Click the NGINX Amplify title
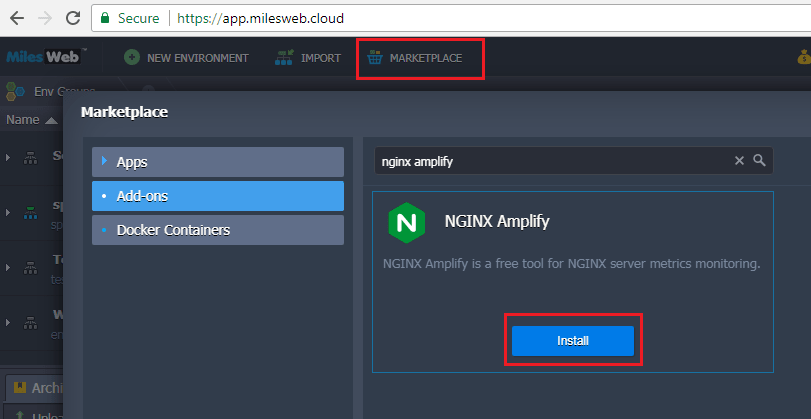The width and height of the screenshot is (811, 419). pos(497,221)
